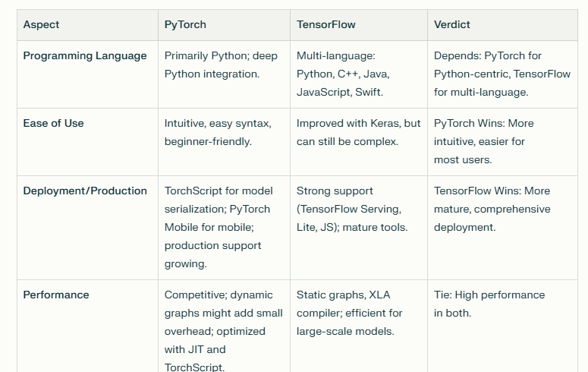The width and height of the screenshot is (588, 372).
Task: Click the PyTorch column header
Action: coord(185,24)
